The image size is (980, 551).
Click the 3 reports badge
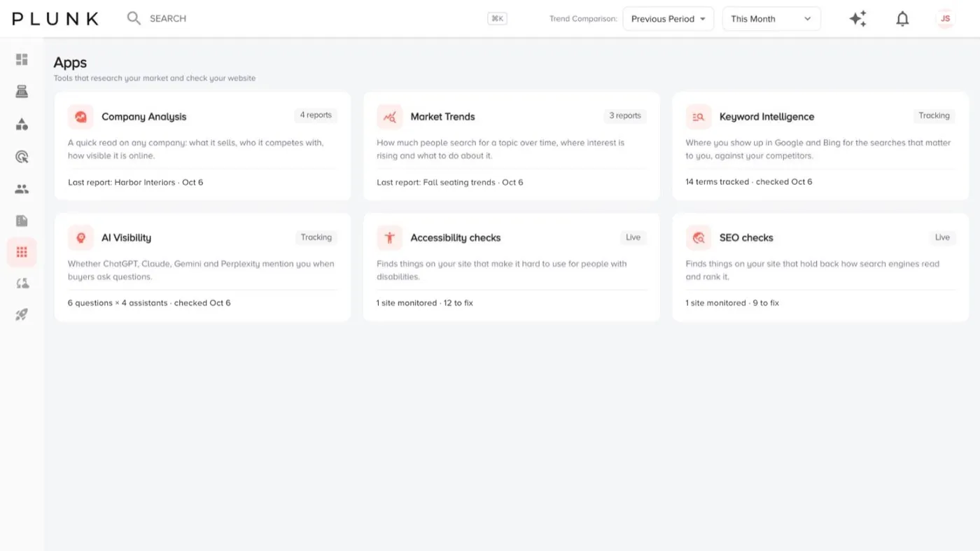pyautogui.click(x=625, y=116)
